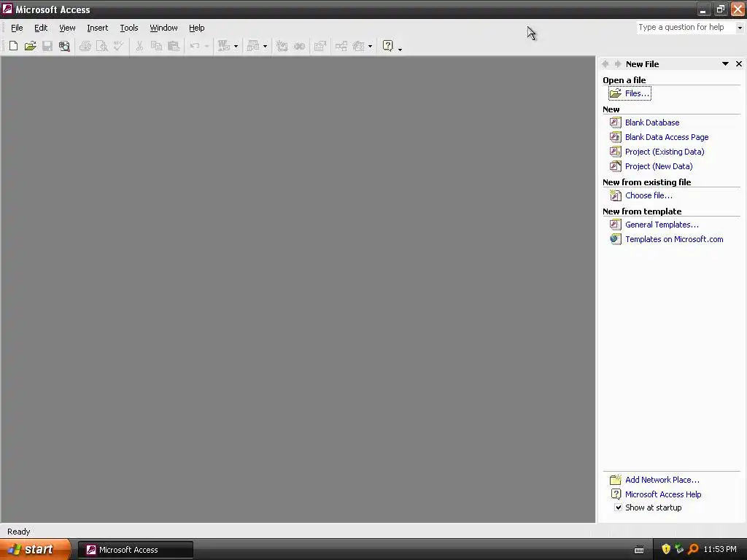747x560 pixels.
Task: Click the magnifier tray icon
Action: click(x=693, y=549)
